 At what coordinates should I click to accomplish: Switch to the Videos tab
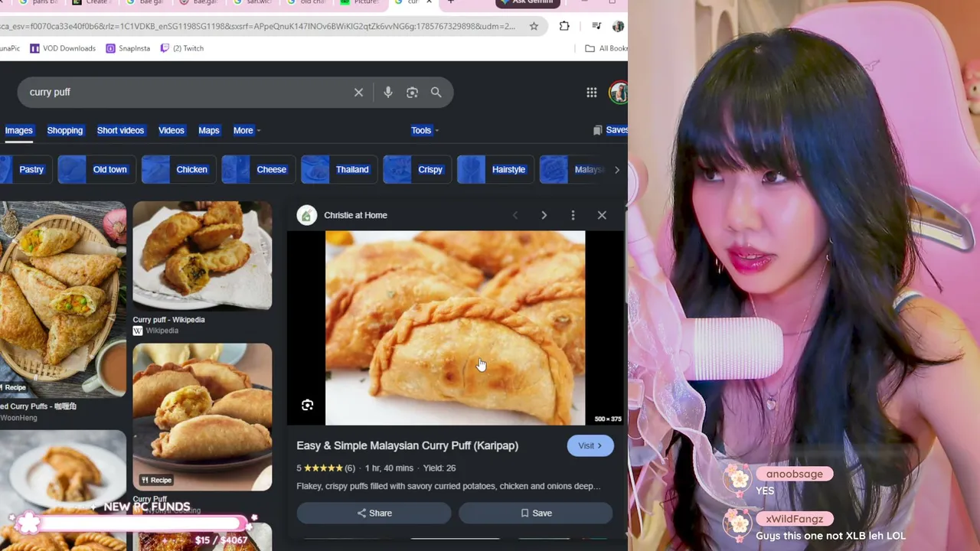[x=171, y=130]
